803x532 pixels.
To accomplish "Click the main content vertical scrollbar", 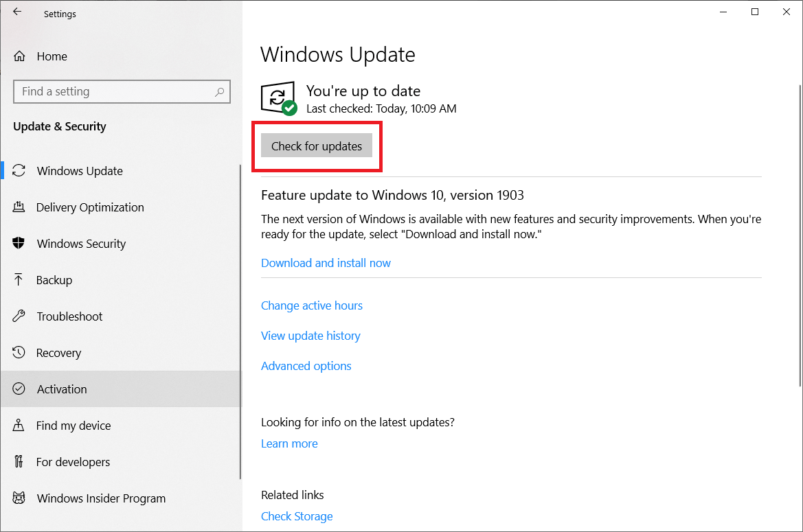I will coord(800,235).
